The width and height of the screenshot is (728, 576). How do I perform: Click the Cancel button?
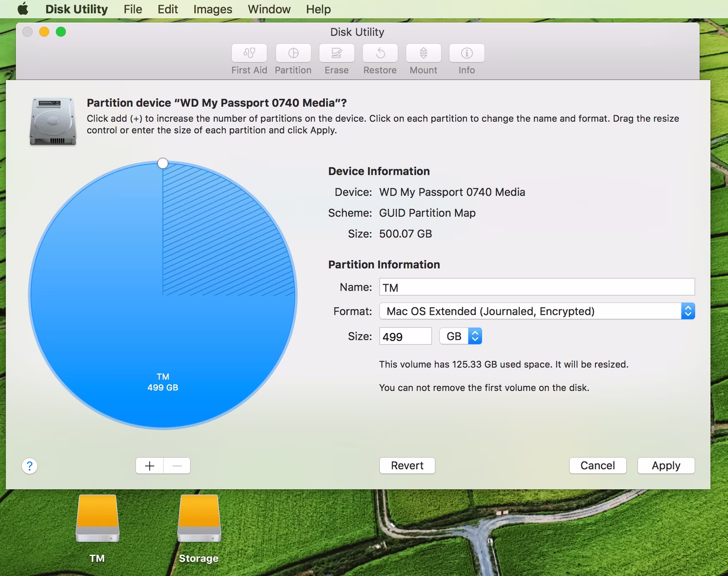(598, 466)
